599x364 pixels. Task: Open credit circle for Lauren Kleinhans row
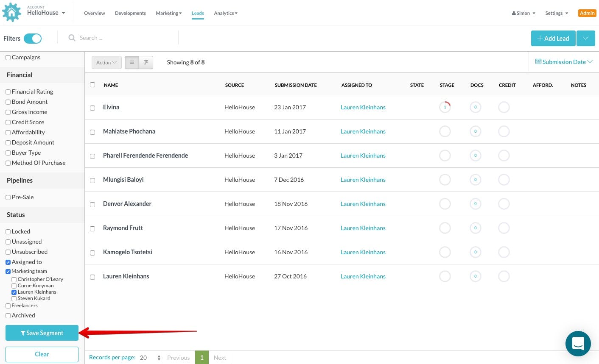[504, 276]
